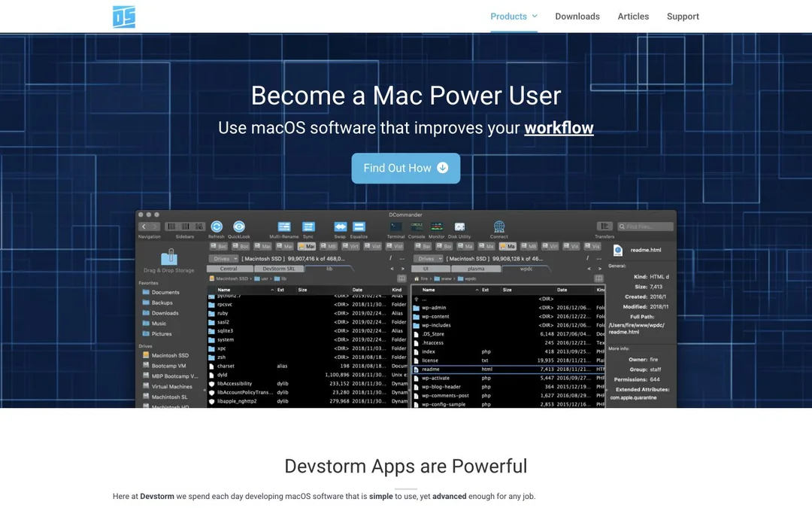Click the Refresh icon in DCommander toolbar
This screenshot has height=508, width=812.
tap(217, 227)
